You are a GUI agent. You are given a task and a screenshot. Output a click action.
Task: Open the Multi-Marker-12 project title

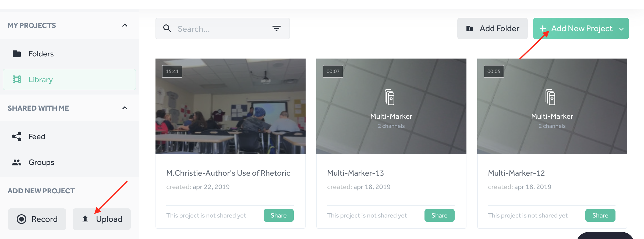(x=516, y=173)
